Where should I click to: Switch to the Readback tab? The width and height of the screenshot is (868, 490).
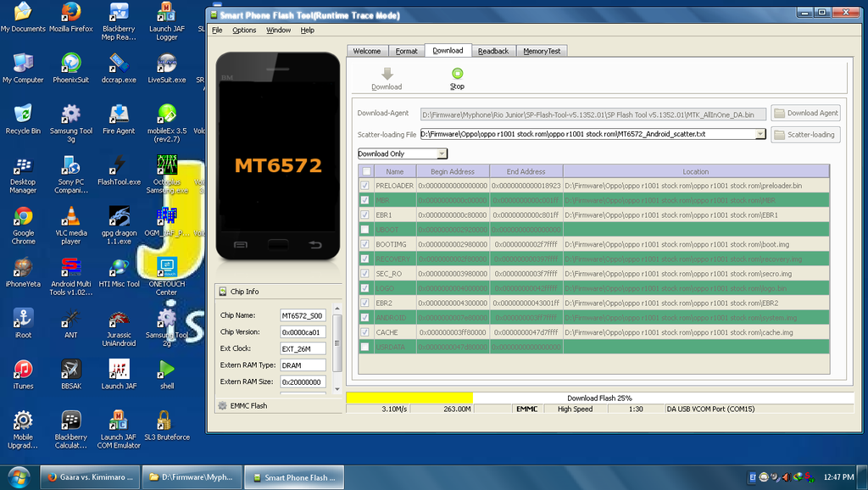tap(492, 51)
